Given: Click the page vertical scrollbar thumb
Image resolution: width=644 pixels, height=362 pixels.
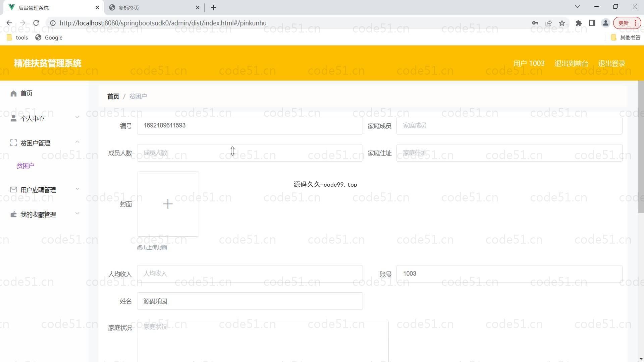Looking at the screenshot, I should coord(641,147).
